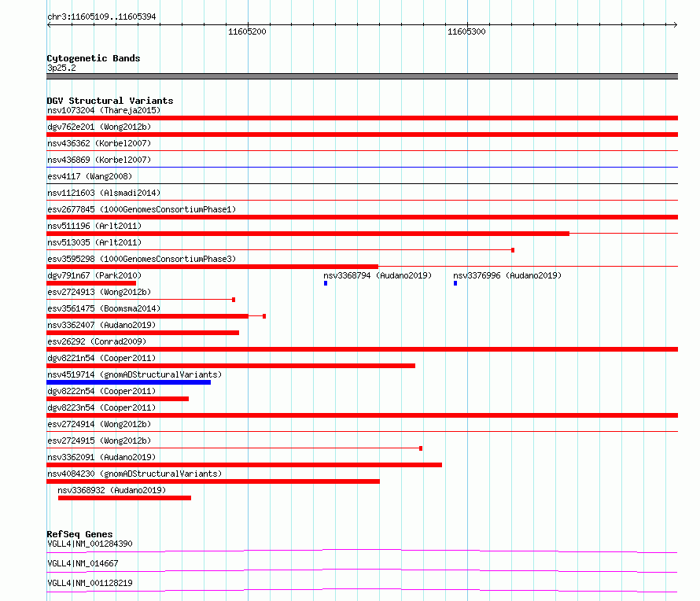Click nsv513035 (Arlt2011) variant label
Image resolution: width=700 pixels, height=601 pixels.
[x=94, y=242]
